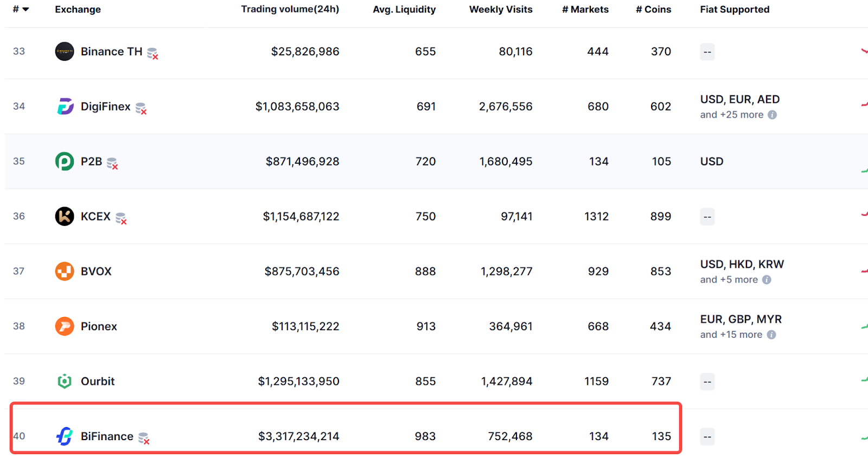Viewport: 868px width, 458px height.
Task: Click the no-reserves icon beside DigiFinex
Action: tap(141, 108)
